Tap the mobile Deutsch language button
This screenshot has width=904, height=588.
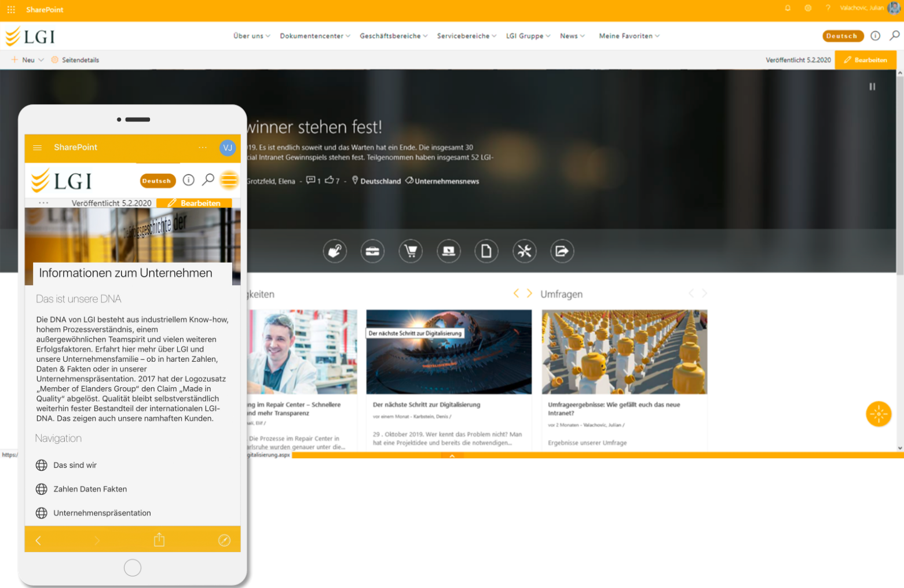click(158, 181)
